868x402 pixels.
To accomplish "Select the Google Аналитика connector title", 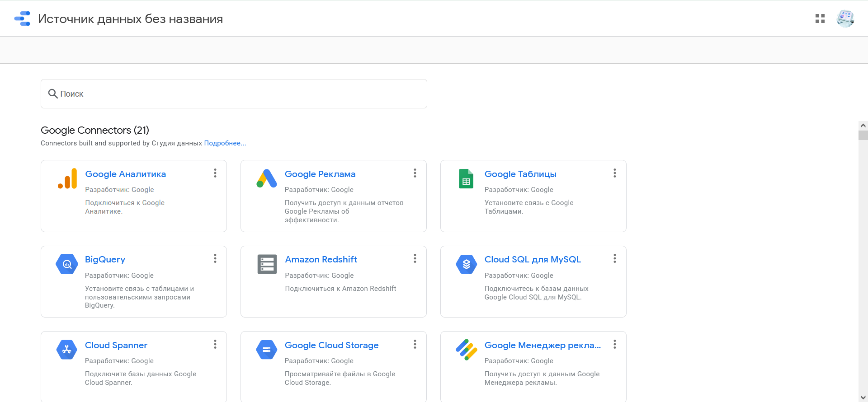I will point(126,174).
